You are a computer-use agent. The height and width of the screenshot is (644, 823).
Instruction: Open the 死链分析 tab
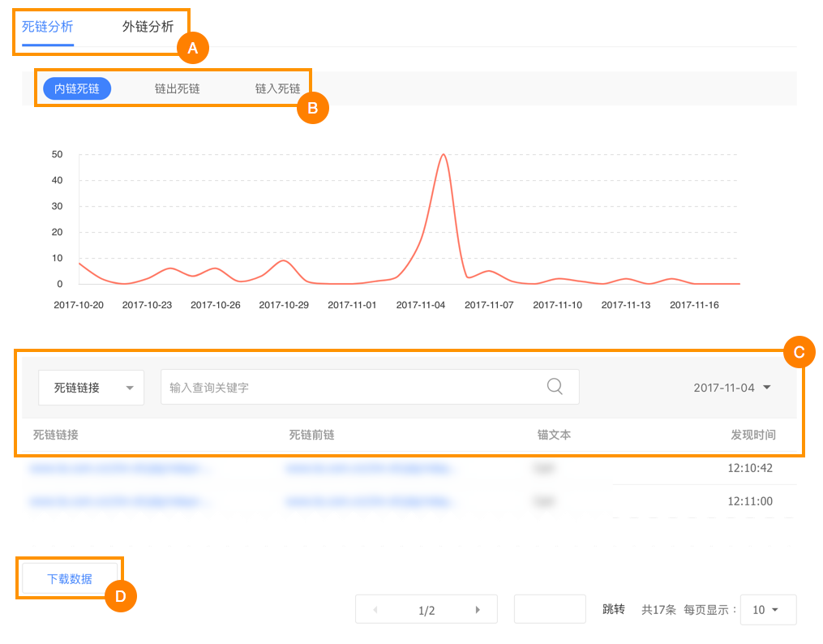48,26
